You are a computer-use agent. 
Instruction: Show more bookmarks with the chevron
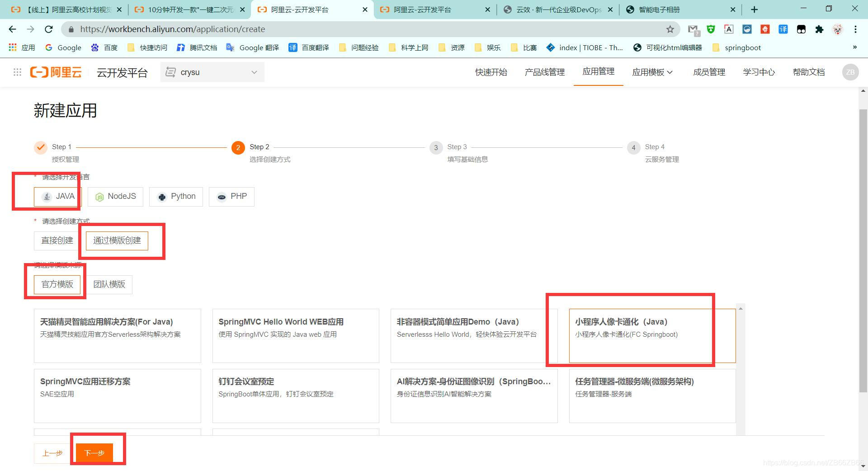click(854, 47)
